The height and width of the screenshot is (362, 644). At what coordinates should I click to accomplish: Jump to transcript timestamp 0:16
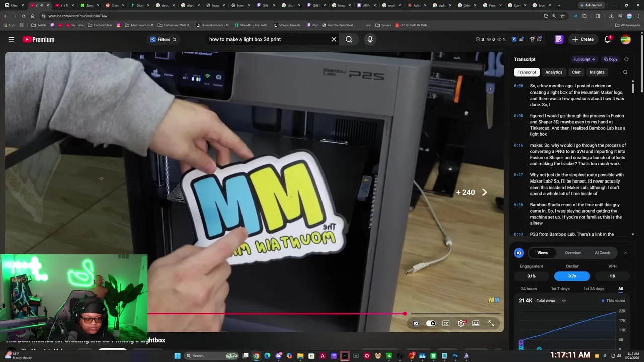coord(518,145)
